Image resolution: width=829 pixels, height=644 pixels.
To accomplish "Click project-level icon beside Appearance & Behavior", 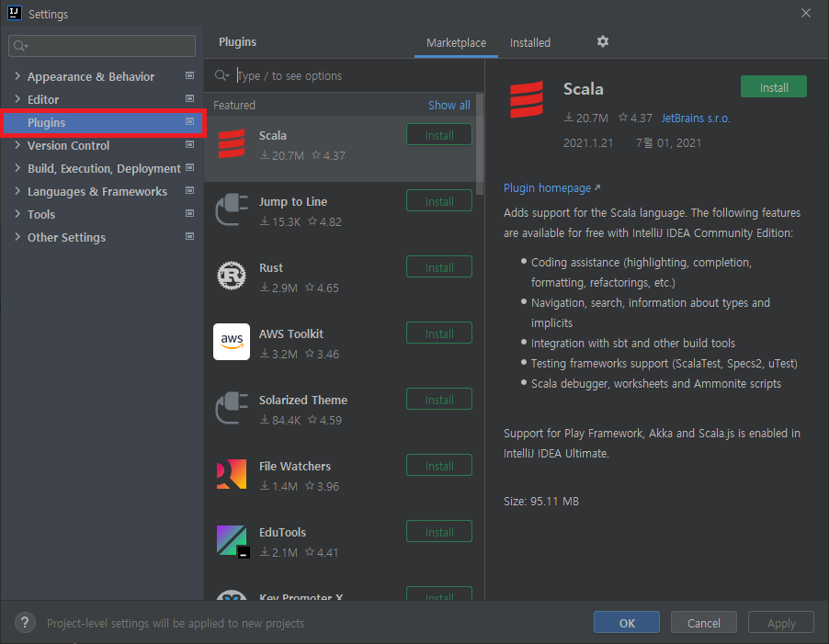I will pyautogui.click(x=190, y=76).
